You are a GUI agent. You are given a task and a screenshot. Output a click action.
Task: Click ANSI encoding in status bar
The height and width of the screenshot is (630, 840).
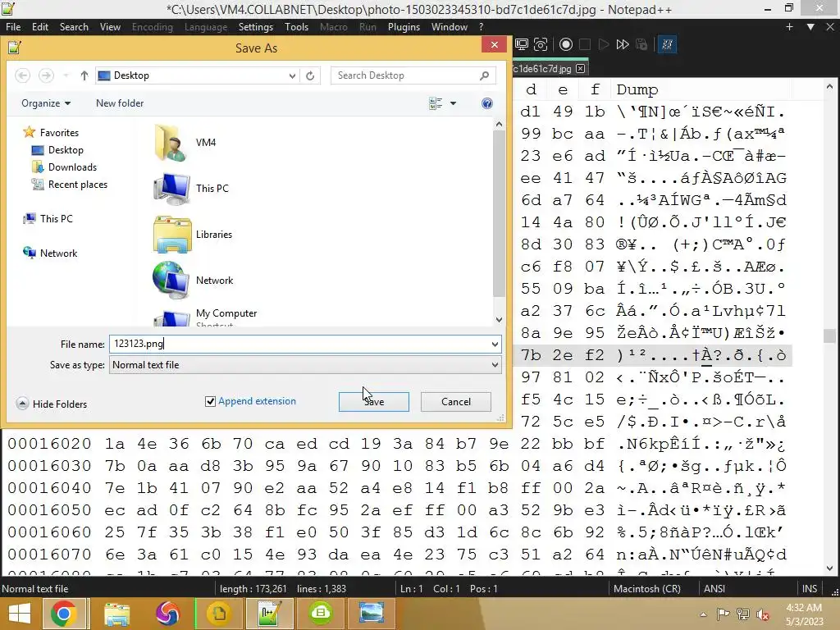point(714,589)
